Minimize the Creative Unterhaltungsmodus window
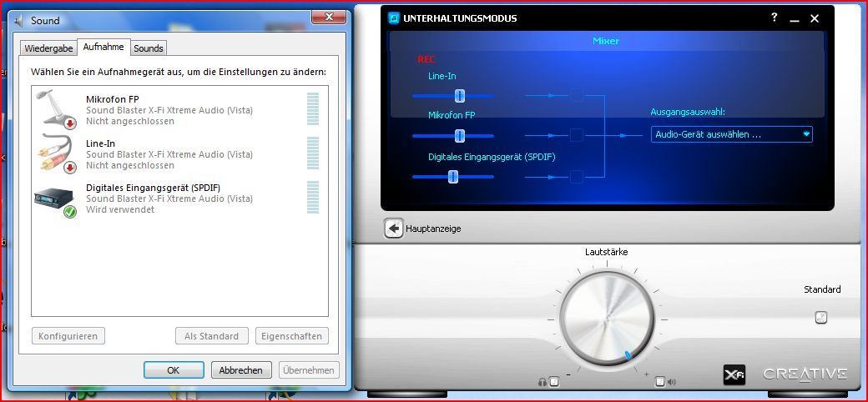The height and width of the screenshot is (402, 868). [x=795, y=19]
